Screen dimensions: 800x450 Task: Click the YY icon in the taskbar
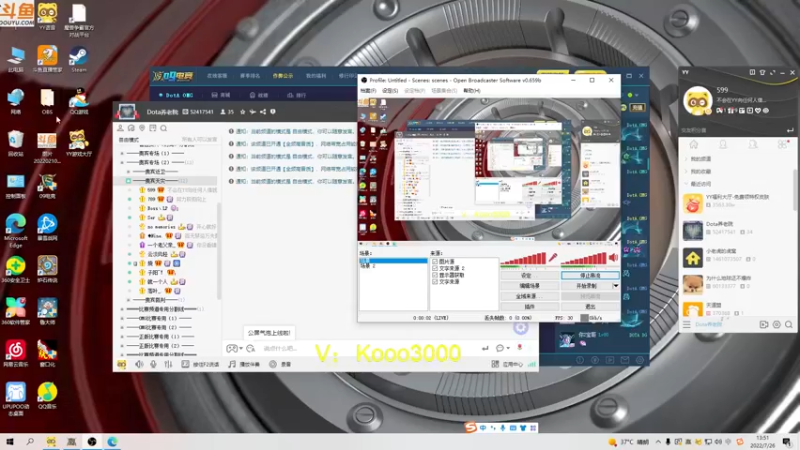coord(51,442)
